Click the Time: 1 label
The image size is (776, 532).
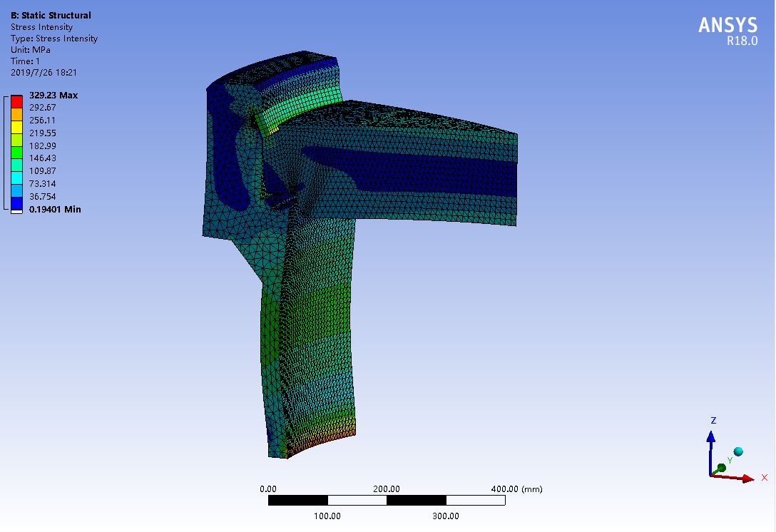click(25, 61)
